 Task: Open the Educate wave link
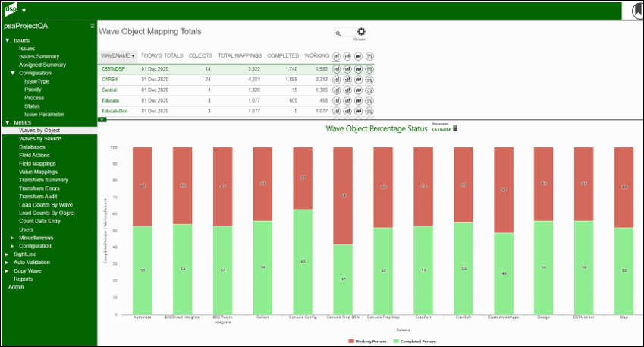tap(111, 100)
